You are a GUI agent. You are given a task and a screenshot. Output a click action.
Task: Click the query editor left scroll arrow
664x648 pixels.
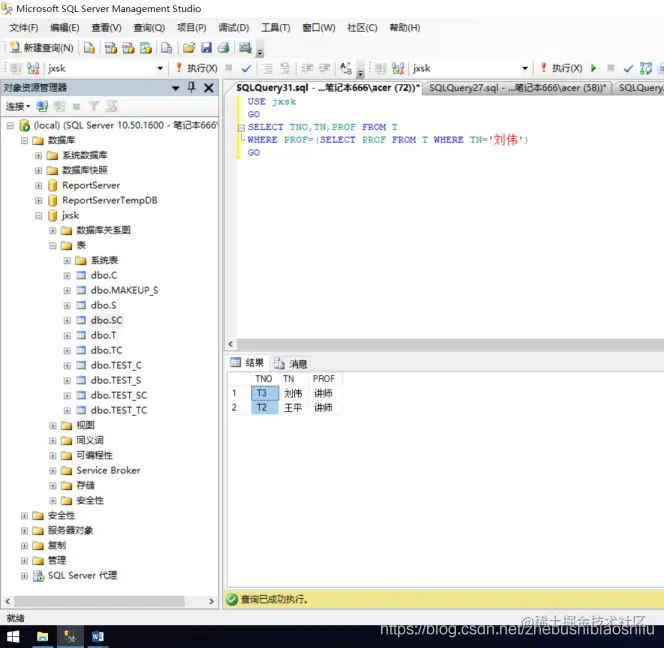[231, 344]
